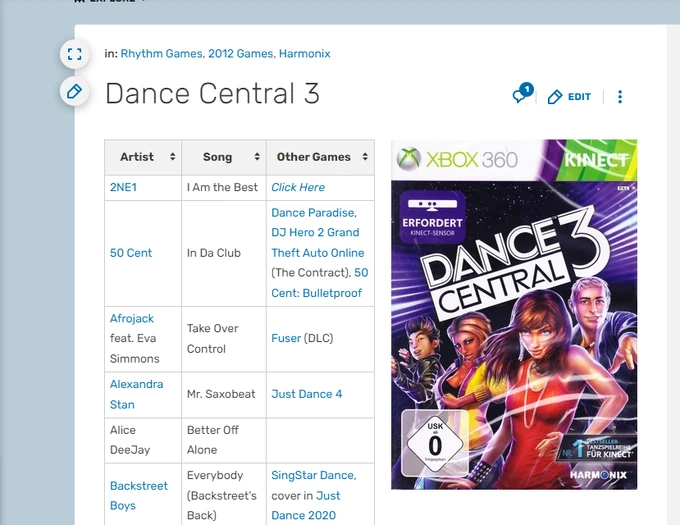The height and width of the screenshot is (525, 680).
Task: Open the Dance Paradise link
Action: pos(313,213)
